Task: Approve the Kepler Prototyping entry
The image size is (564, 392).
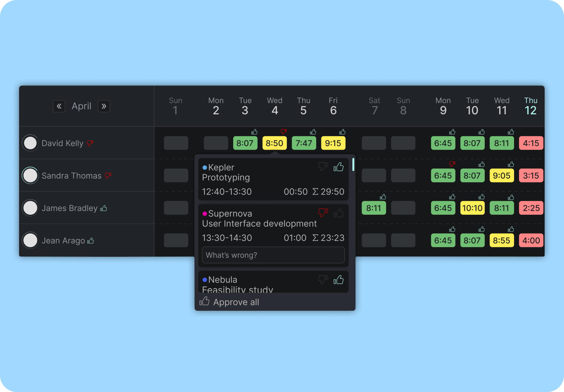Action: [x=338, y=167]
